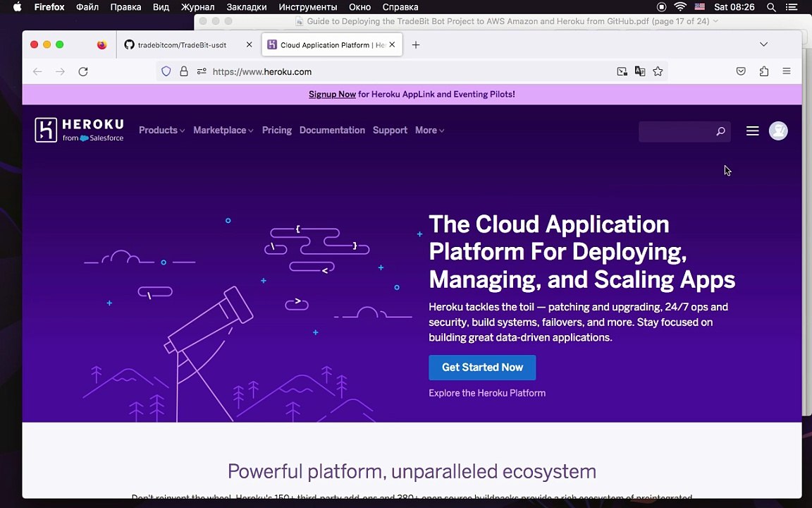Open Spotlight search in the menu bar
Image resolution: width=812 pixels, height=508 pixels.
771,7
